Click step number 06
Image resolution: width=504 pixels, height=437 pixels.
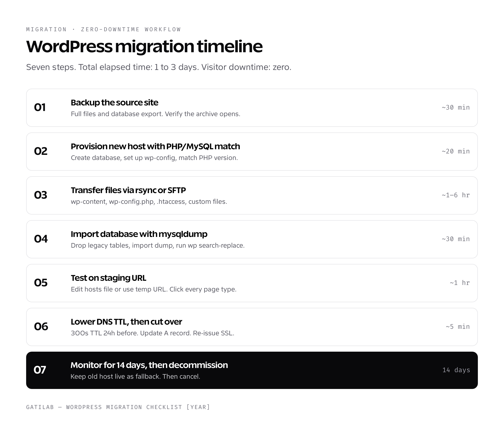click(x=41, y=327)
